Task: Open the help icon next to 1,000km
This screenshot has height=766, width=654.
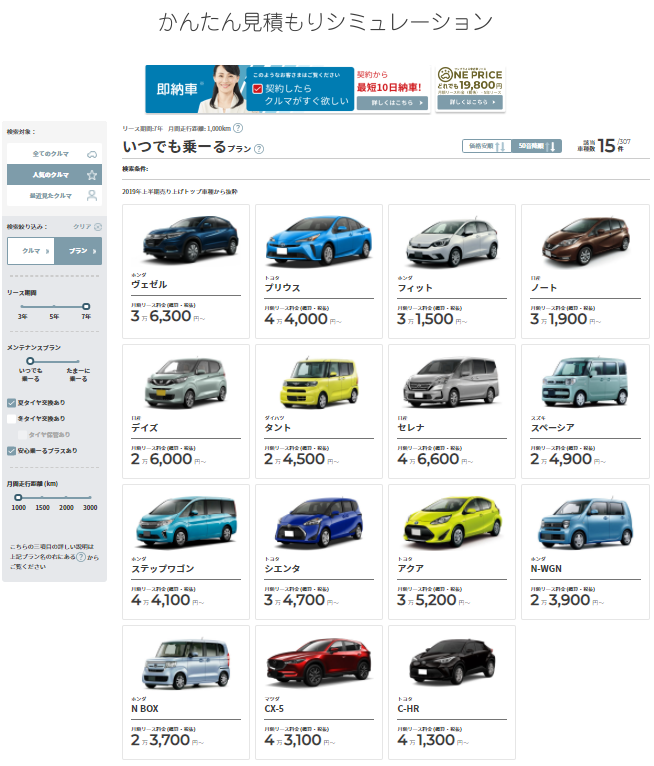Action: click(x=238, y=128)
